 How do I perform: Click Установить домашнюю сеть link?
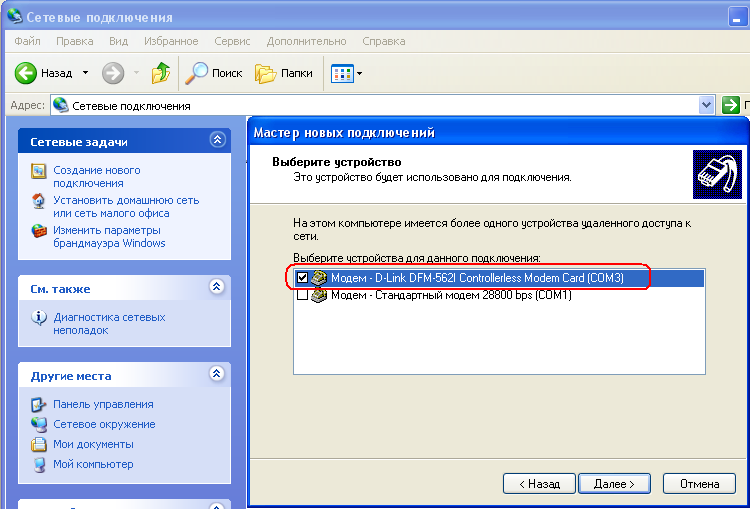pyautogui.click(x=126, y=207)
